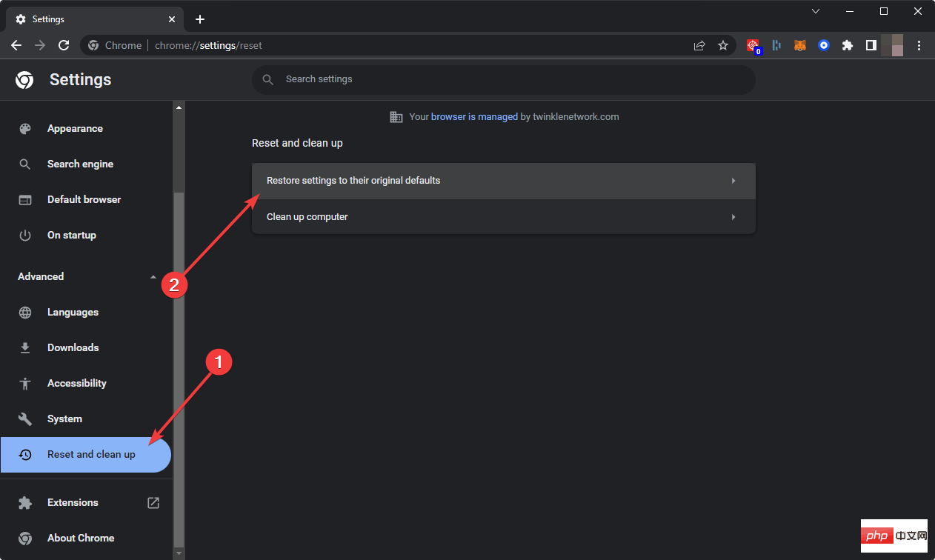Click the 'browser is managed' link
This screenshot has height=560, width=935.
pos(474,117)
